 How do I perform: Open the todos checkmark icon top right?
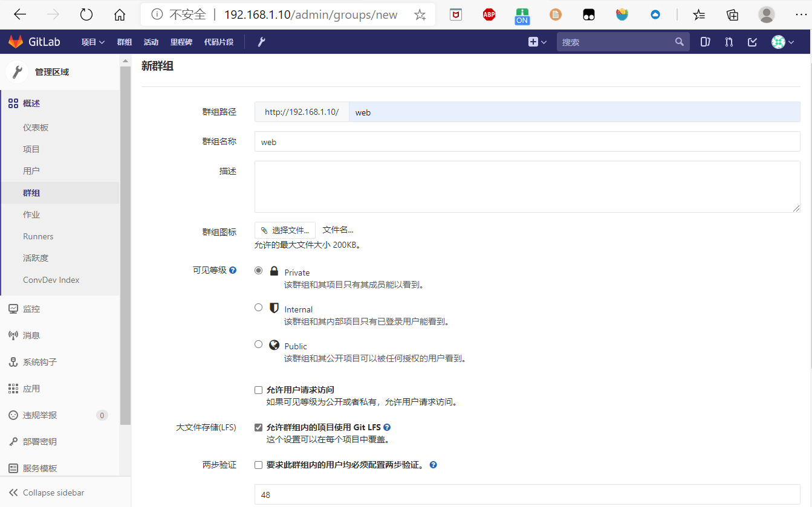point(752,42)
